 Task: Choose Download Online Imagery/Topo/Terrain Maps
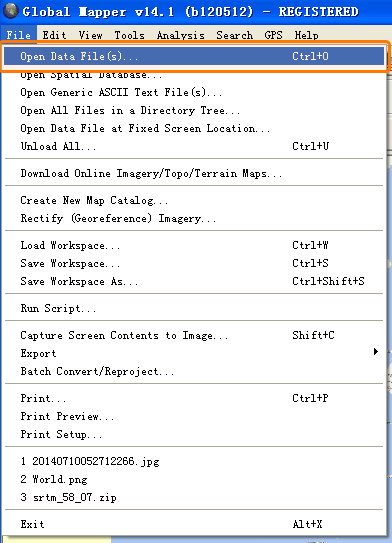(194, 173)
